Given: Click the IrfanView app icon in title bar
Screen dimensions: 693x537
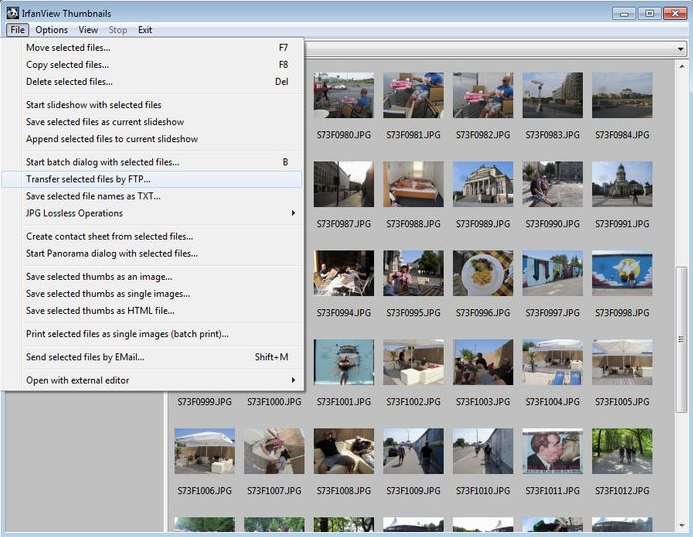Looking at the screenshot, I should pos(12,13).
